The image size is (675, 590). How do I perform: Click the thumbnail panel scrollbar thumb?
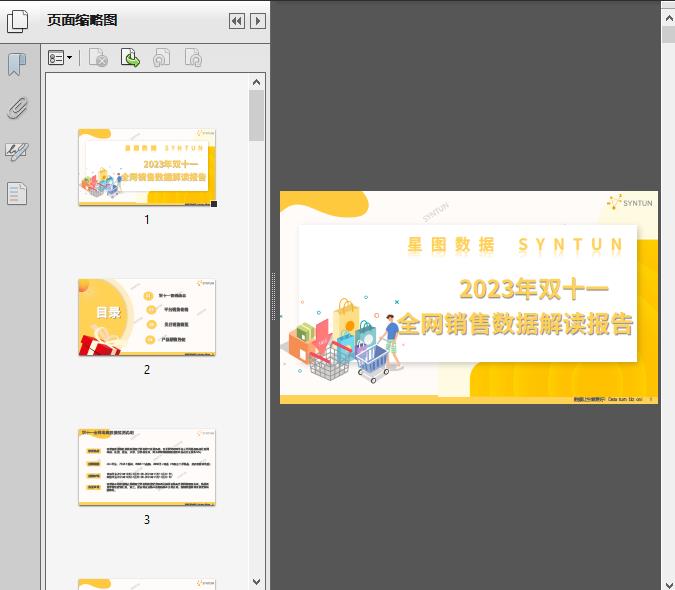(x=257, y=115)
